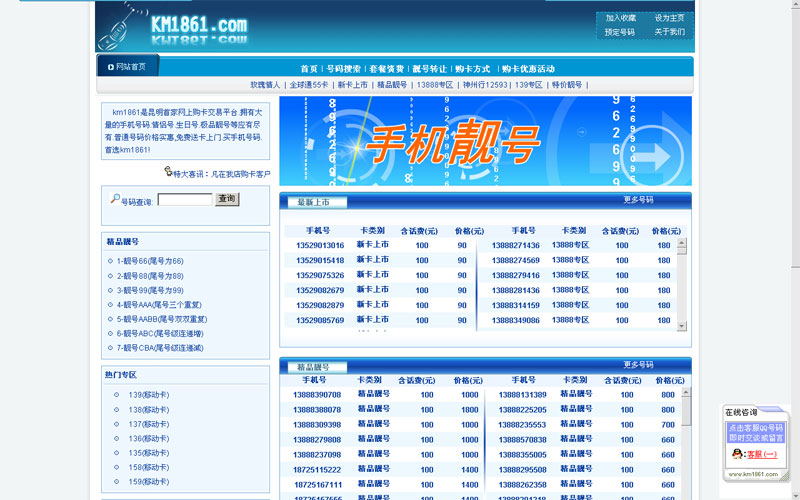The image size is (800, 500).
Task: Click the magnifier icon beside 号码查询
Action: coord(114,199)
